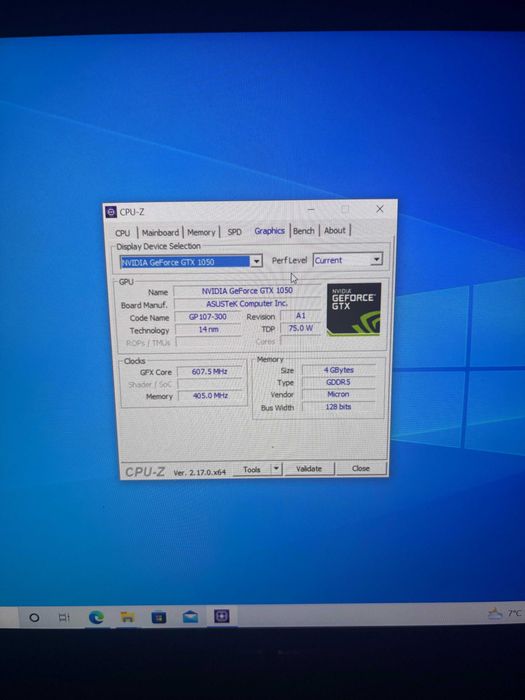This screenshot has width=525, height=700.
Task: Click the Micron vendor value
Action: tap(339, 394)
